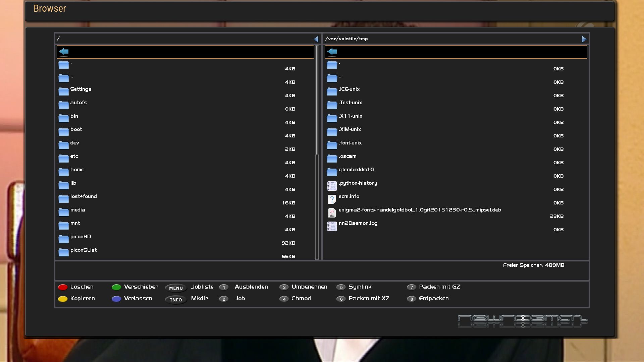Open the .oscam folder icon
This screenshot has height=362, width=644.
[x=332, y=159]
